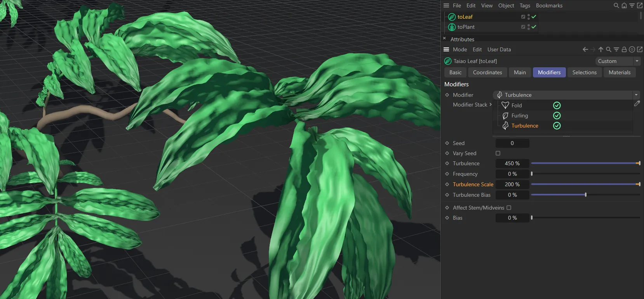Screen dimensions: 644x299
Task: Click the Turbulence Bias slider handle
Action: (586, 195)
